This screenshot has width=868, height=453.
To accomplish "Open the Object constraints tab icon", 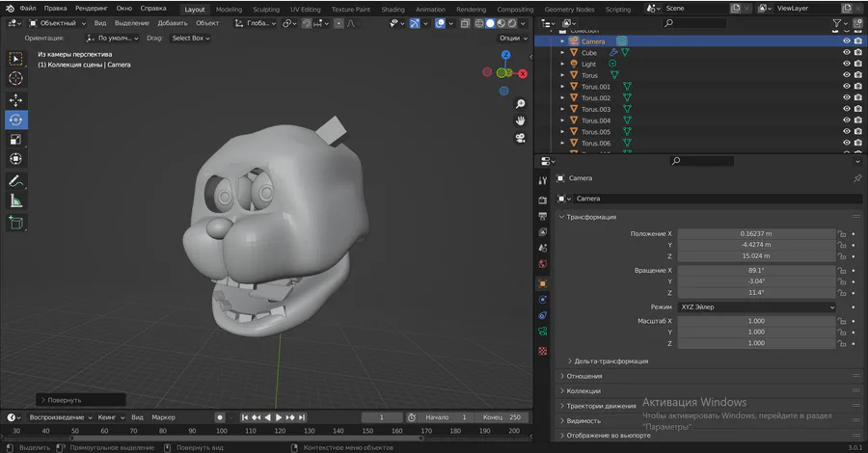I will pos(542,315).
